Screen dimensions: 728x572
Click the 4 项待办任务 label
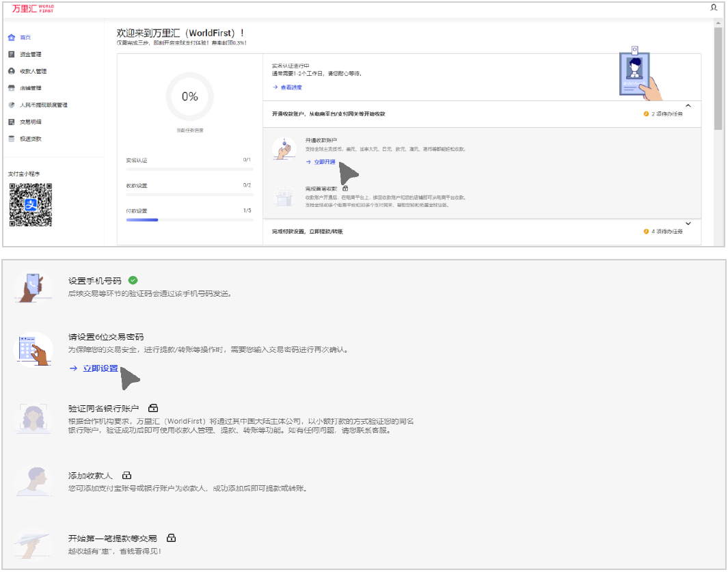coord(666,231)
